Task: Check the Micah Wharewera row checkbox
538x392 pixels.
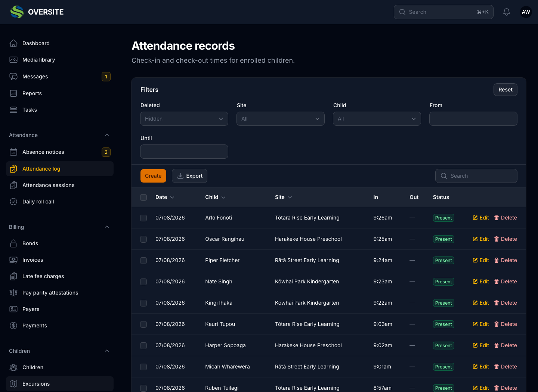Action: [143, 367]
